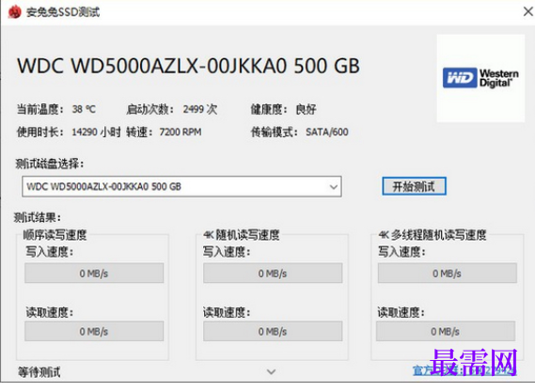This screenshot has width=535, height=392.
Task: Open the 测试磁盘选择 disk dropdown
Action: click(181, 186)
